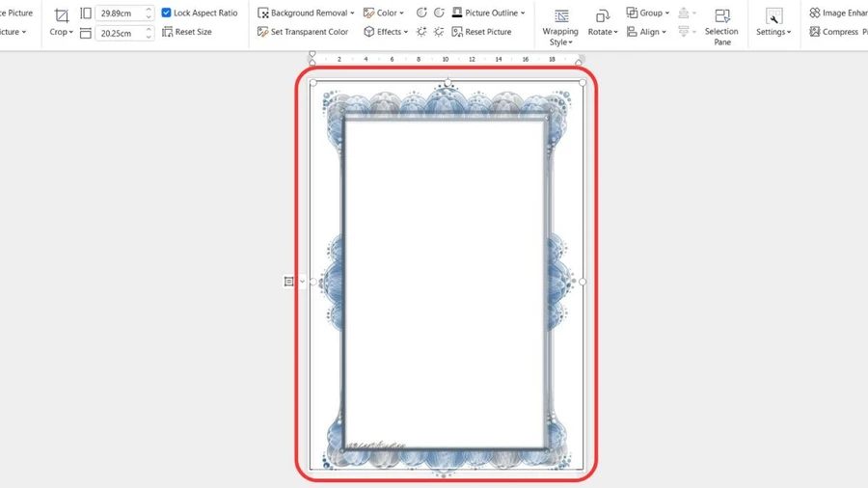
Task: Click the Image Enhance tool
Action: tap(838, 13)
